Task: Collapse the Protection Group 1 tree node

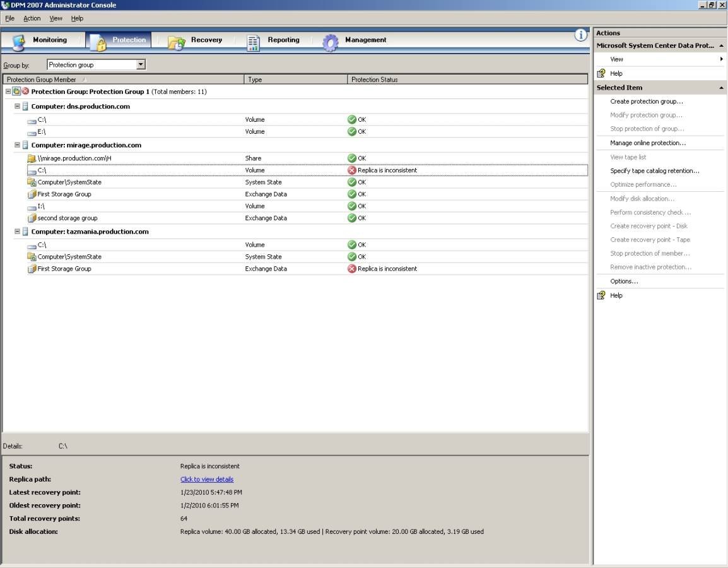Action: [8, 92]
